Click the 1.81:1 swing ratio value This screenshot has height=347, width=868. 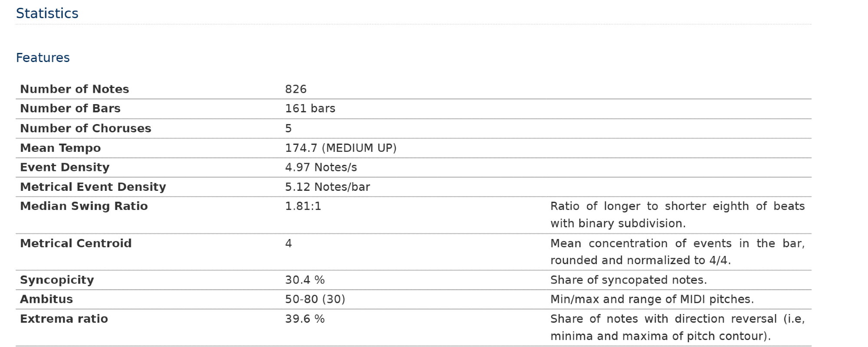[303, 206]
